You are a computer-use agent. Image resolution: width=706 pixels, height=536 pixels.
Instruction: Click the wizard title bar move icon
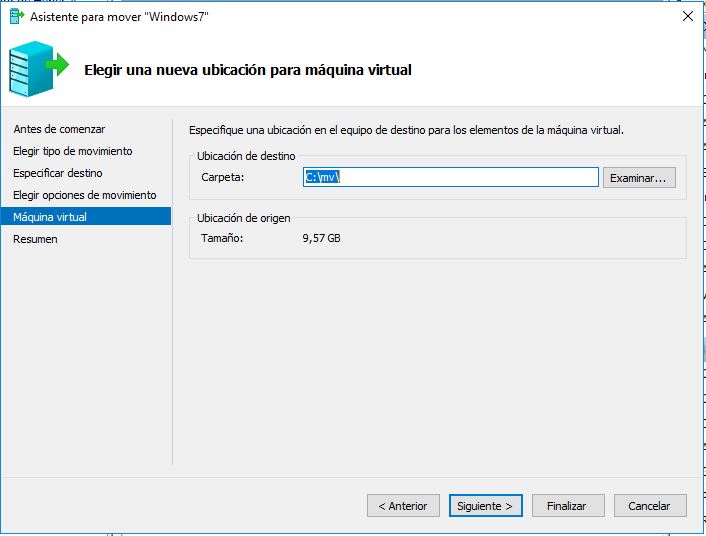[17, 17]
